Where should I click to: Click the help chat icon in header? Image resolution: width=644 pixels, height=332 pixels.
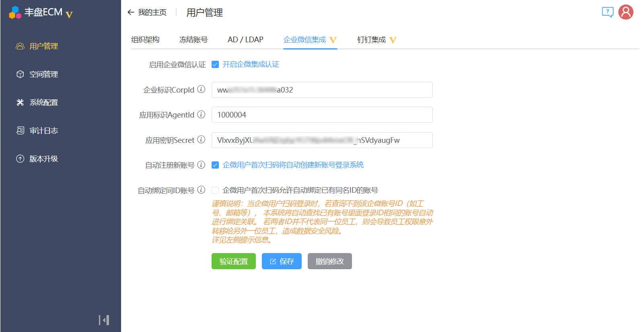tap(607, 12)
